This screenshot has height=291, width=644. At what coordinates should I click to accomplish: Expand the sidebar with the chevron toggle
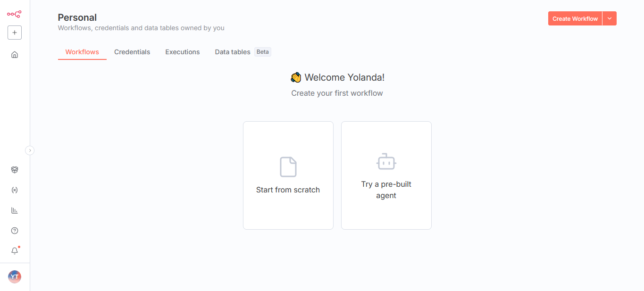[30, 150]
